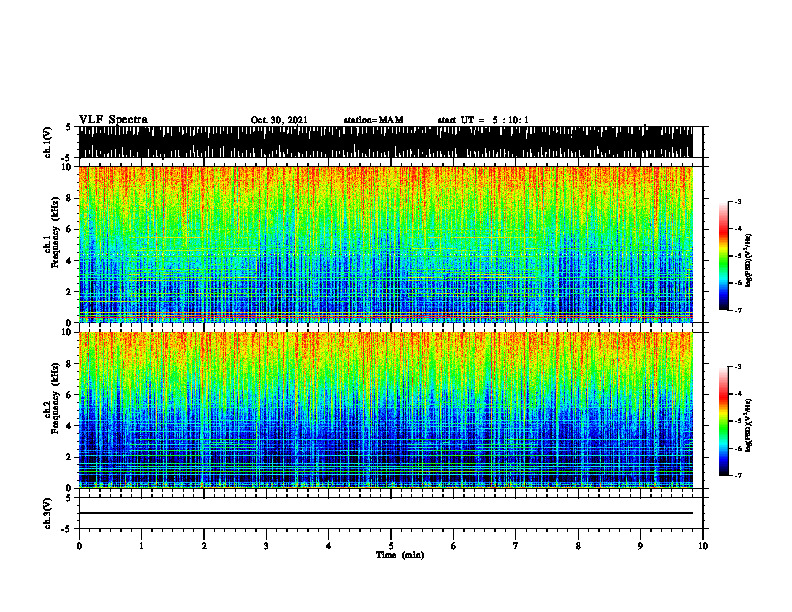The image size is (792, 612).
Task: Click the "Time (min)" x-axis label
Action: 400,555
